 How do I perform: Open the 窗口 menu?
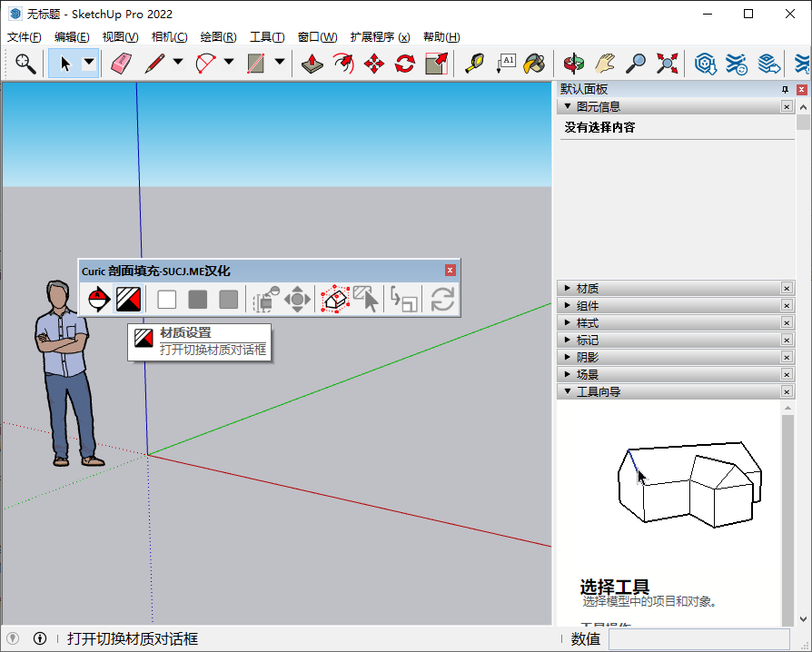click(x=316, y=37)
